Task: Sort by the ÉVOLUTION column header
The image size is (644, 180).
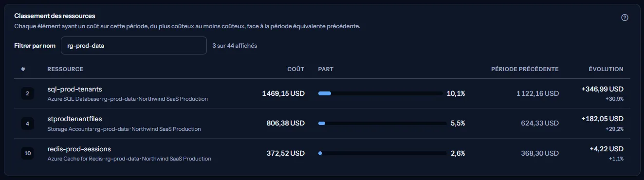Action: click(x=606, y=69)
